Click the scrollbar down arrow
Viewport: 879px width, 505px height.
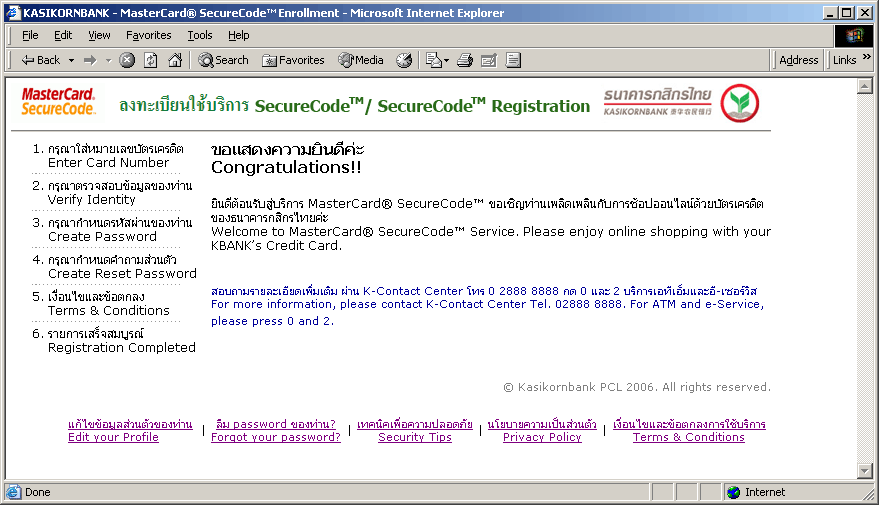pyautogui.click(x=865, y=471)
